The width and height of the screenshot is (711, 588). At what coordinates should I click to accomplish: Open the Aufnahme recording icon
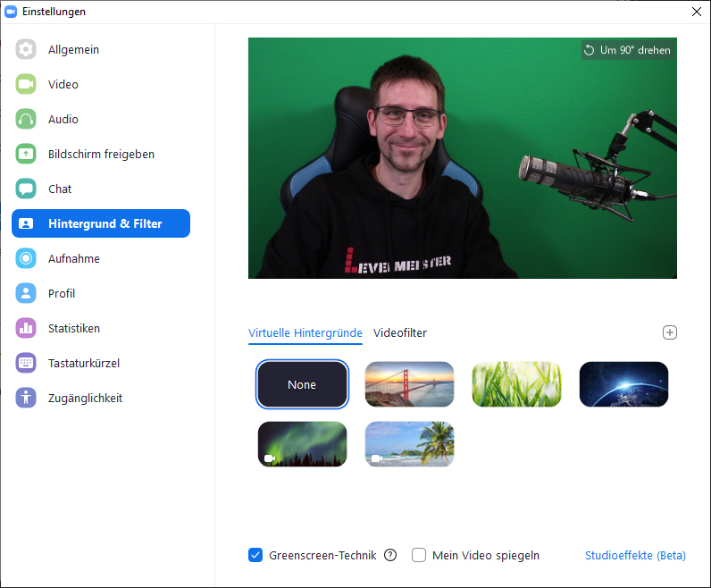(26, 259)
